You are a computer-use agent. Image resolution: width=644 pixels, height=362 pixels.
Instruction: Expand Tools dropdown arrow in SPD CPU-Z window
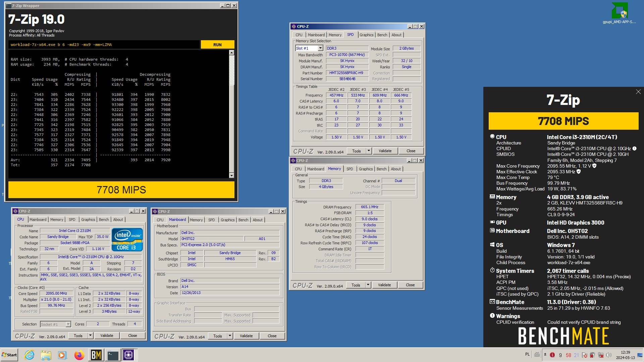point(369,151)
